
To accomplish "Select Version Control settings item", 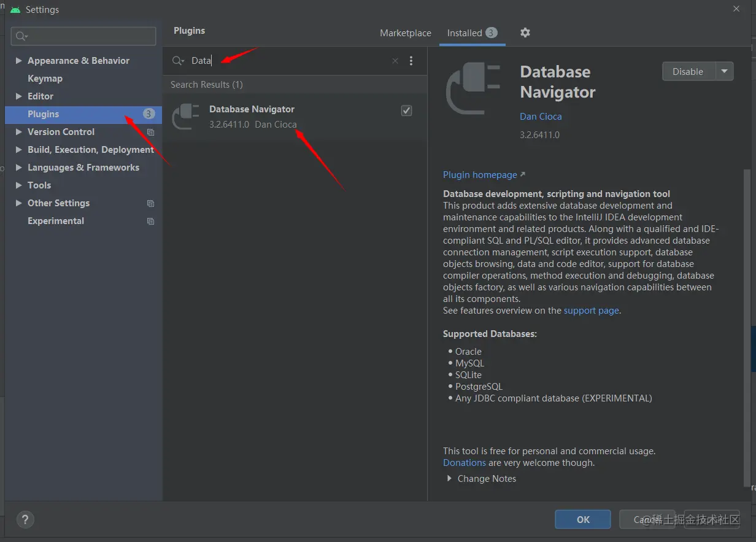I will coord(61,132).
